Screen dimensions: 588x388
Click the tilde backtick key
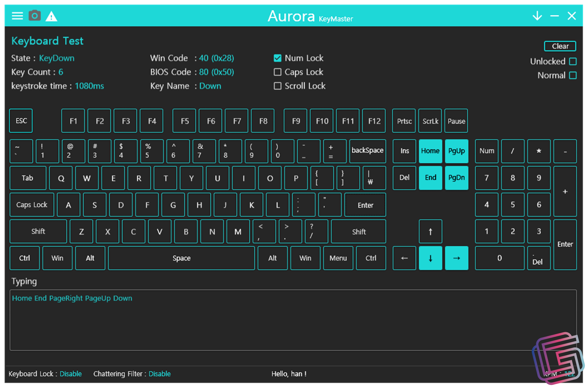(x=21, y=151)
